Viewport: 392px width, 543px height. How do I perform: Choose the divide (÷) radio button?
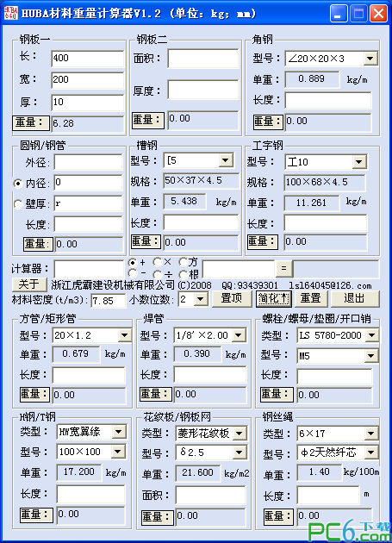coord(157,274)
